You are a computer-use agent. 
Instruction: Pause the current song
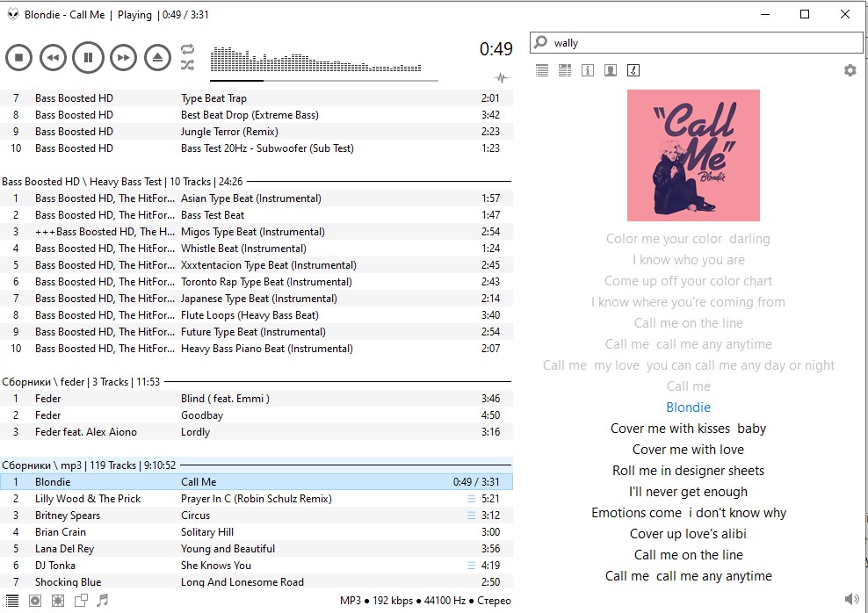click(88, 58)
